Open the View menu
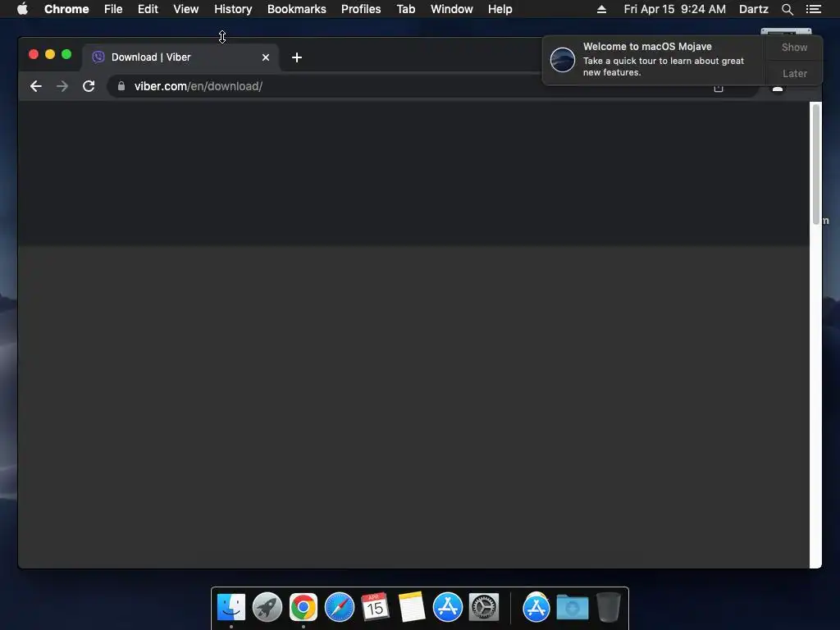 [x=186, y=9]
